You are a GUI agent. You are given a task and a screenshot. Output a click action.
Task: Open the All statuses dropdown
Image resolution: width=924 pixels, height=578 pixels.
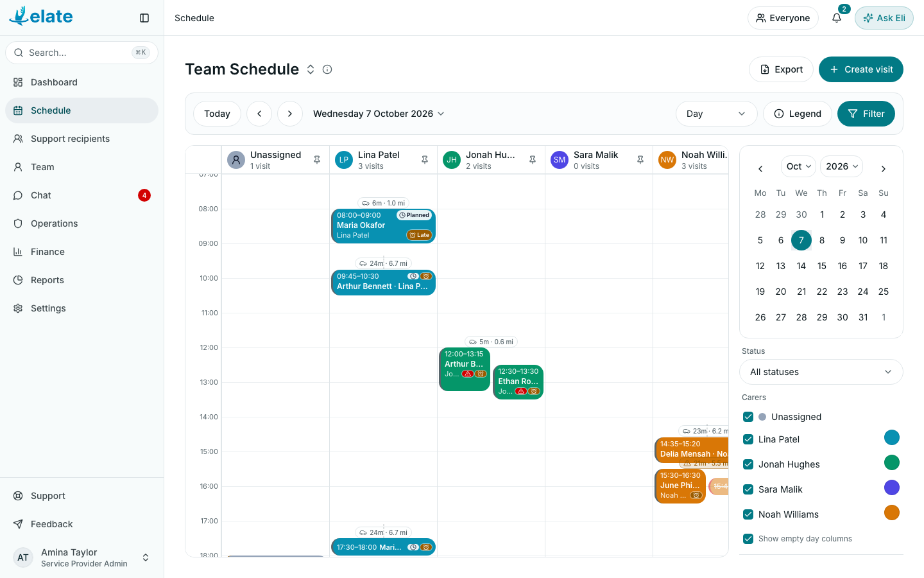(x=821, y=372)
